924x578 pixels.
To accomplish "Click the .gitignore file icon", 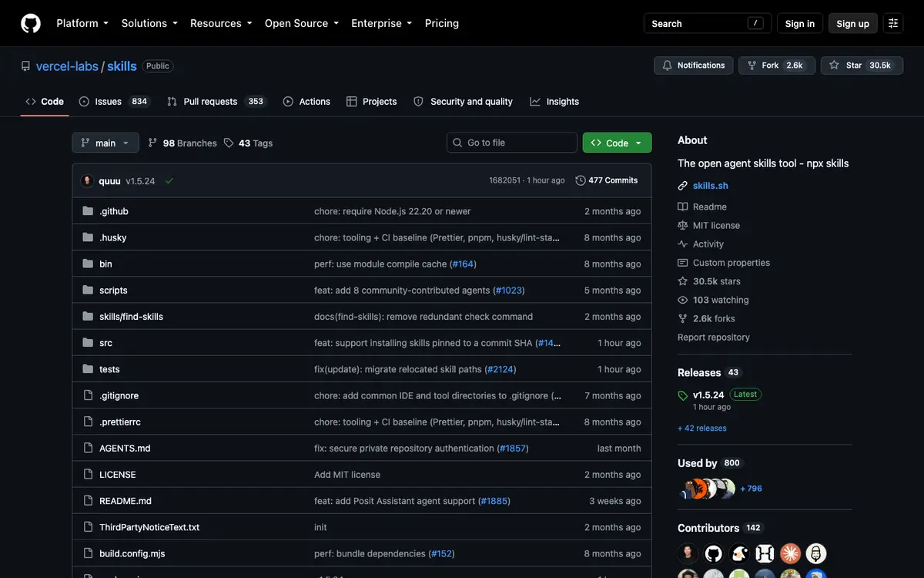I will tap(88, 395).
